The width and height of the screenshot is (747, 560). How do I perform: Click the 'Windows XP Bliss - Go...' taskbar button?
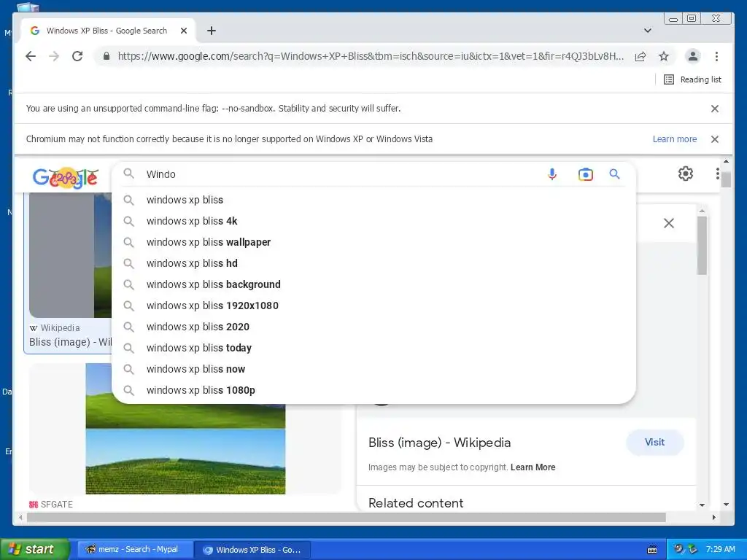tap(253, 550)
